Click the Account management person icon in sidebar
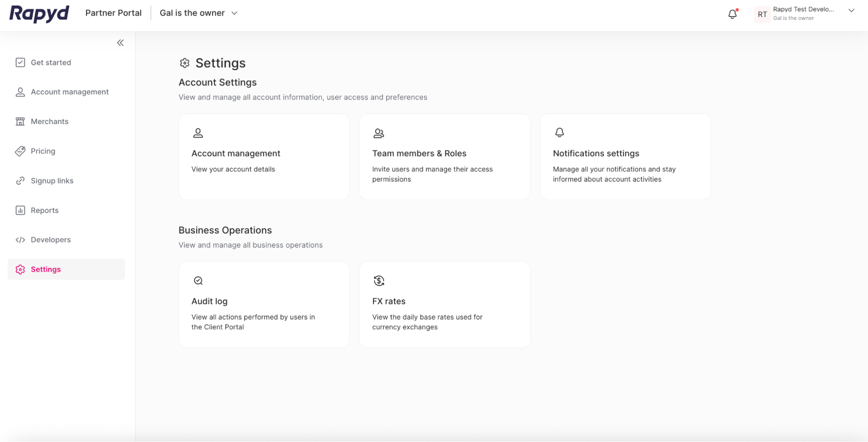The width and height of the screenshot is (868, 442). coord(20,92)
